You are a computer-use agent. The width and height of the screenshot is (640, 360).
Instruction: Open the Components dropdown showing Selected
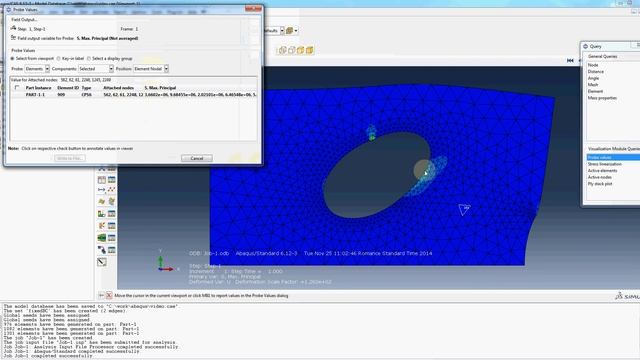96,69
